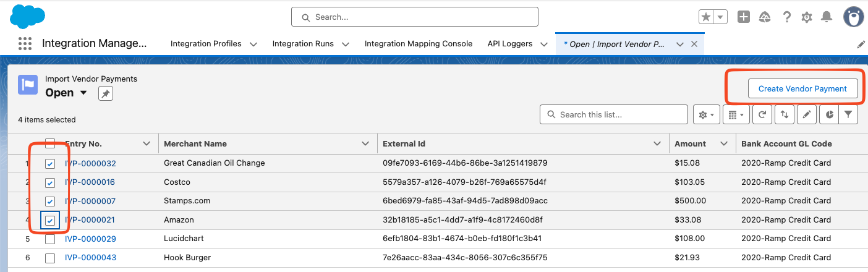Expand the API Loggers tab chevron
The height and width of the screenshot is (272, 868).
[x=544, y=44]
